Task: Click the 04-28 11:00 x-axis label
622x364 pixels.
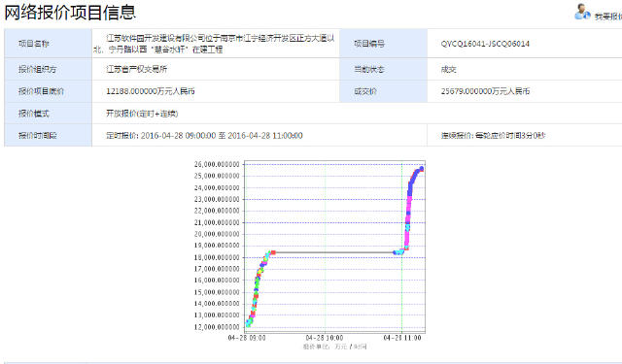Action: [x=402, y=338]
